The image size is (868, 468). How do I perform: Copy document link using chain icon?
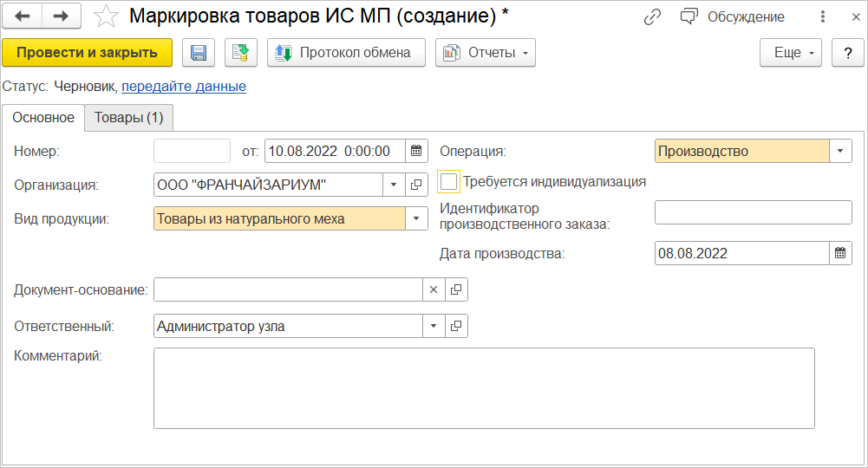pyautogui.click(x=653, y=17)
